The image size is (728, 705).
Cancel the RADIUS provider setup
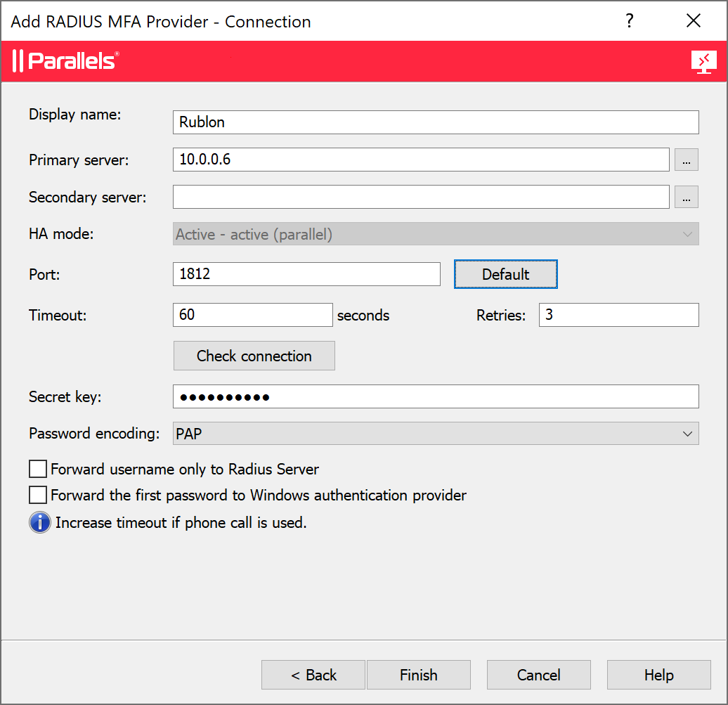click(538, 675)
